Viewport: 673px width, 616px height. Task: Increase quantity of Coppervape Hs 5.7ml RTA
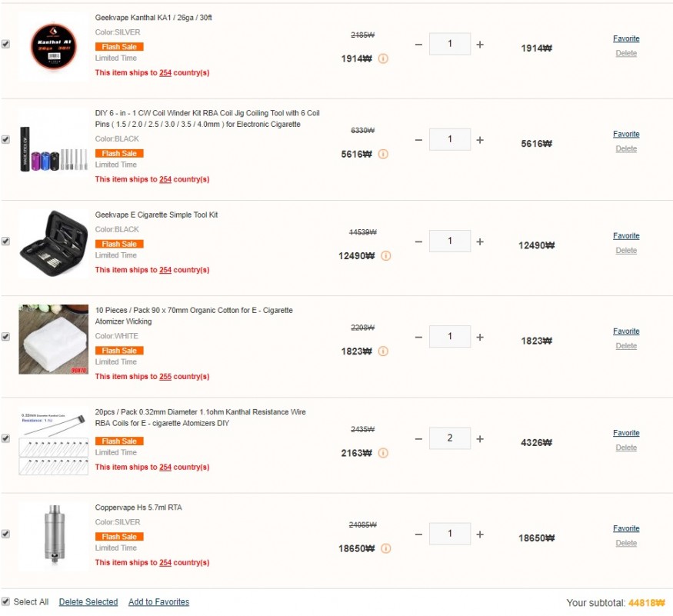pyautogui.click(x=480, y=534)
